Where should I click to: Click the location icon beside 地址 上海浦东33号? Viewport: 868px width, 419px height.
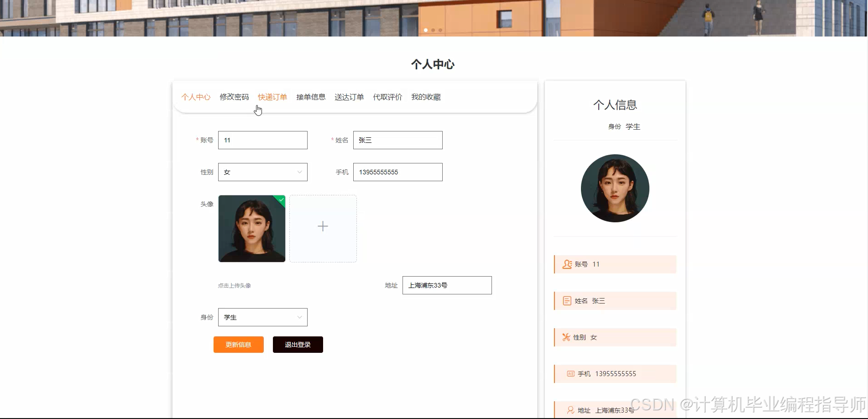click(x=570, y=409)
